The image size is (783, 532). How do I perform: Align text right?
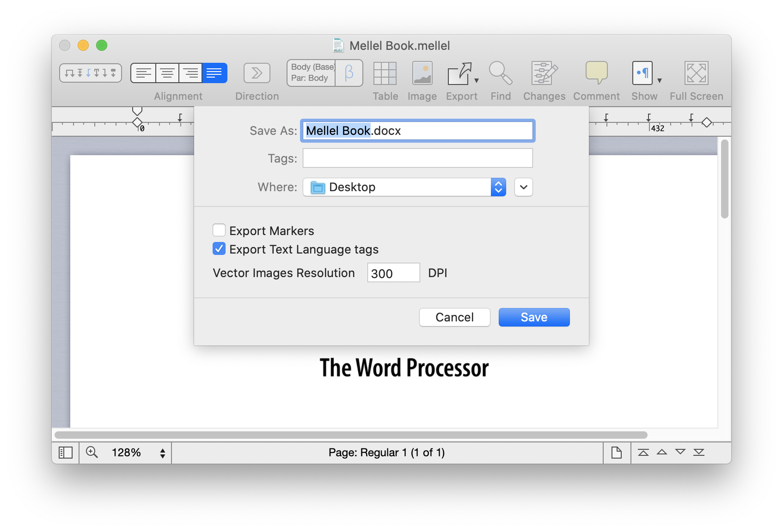click(x=190, y=73)
